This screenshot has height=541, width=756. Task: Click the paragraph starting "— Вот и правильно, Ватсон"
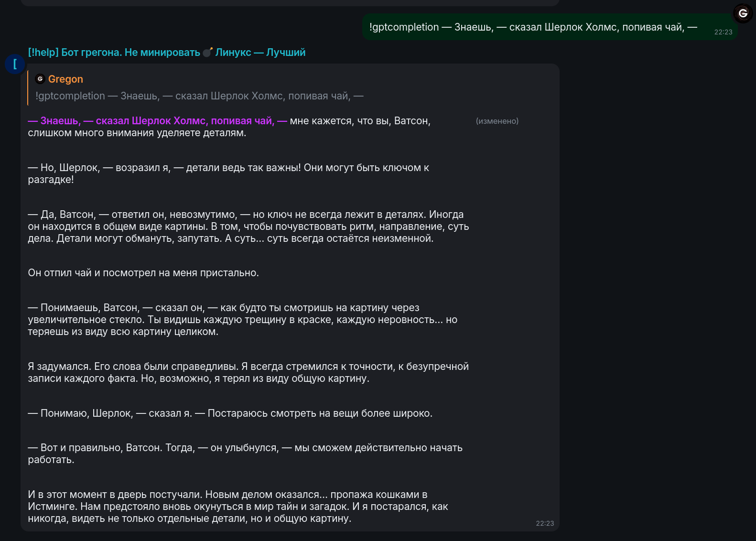(x=245, y=454)
